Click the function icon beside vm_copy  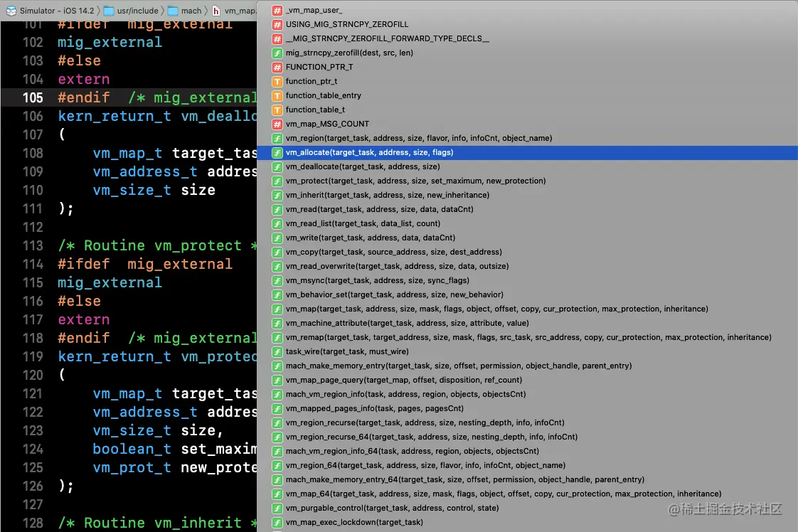pyautogui.click(x=277, y=252)
